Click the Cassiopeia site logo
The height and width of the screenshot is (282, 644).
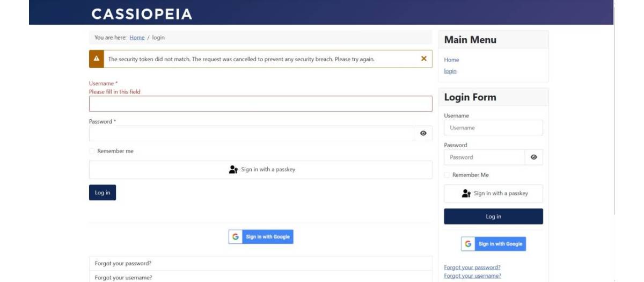pos(142,14)
